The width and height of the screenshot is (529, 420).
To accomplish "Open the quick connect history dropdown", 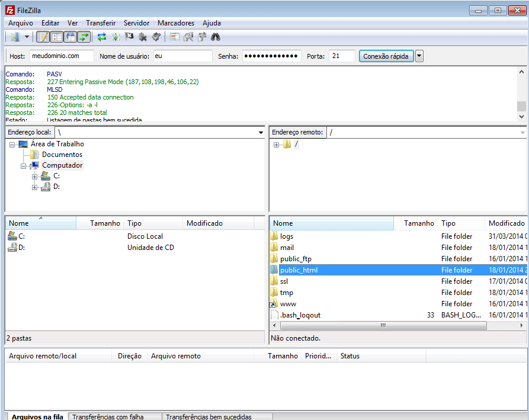I will tap(419, 56).
